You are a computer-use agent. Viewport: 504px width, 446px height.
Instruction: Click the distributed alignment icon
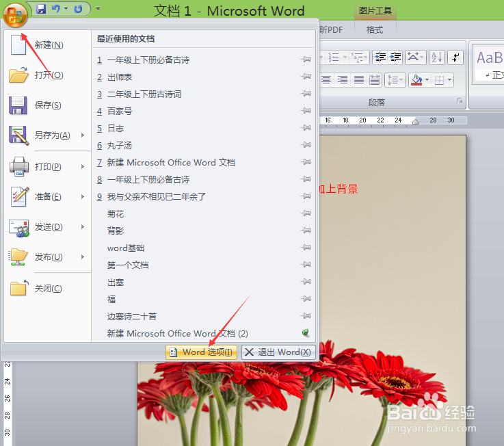pyautogui.click(x=375, y=80)
